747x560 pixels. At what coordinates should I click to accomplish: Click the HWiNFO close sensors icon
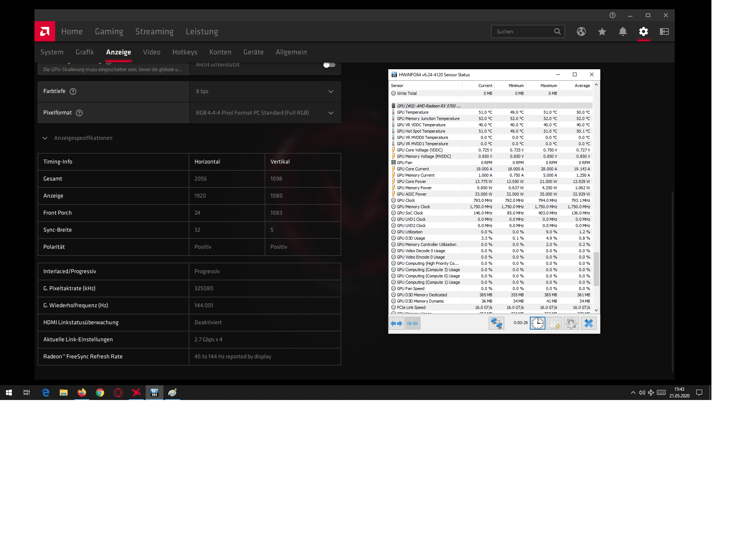(589, 322)
